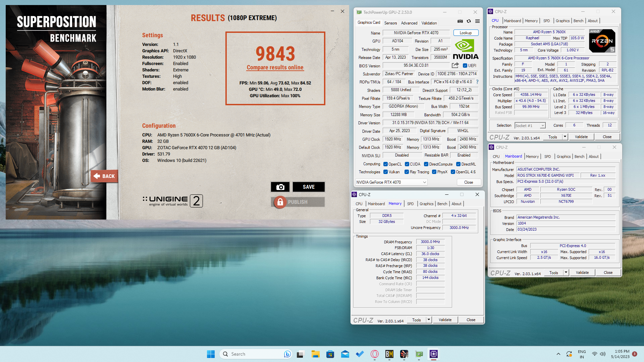
Task: Toggle the DirectML checkbox
Action: tap(458, 164)
